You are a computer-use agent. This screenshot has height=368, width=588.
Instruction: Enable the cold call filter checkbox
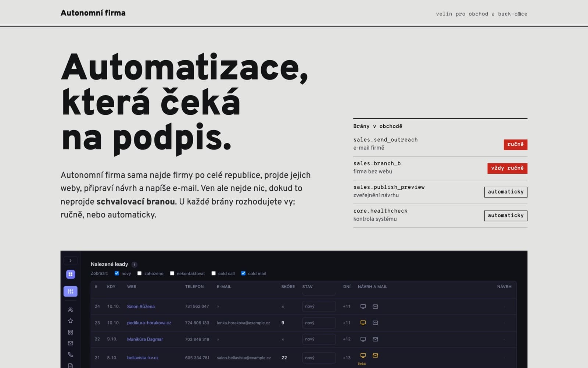(214, 273)
